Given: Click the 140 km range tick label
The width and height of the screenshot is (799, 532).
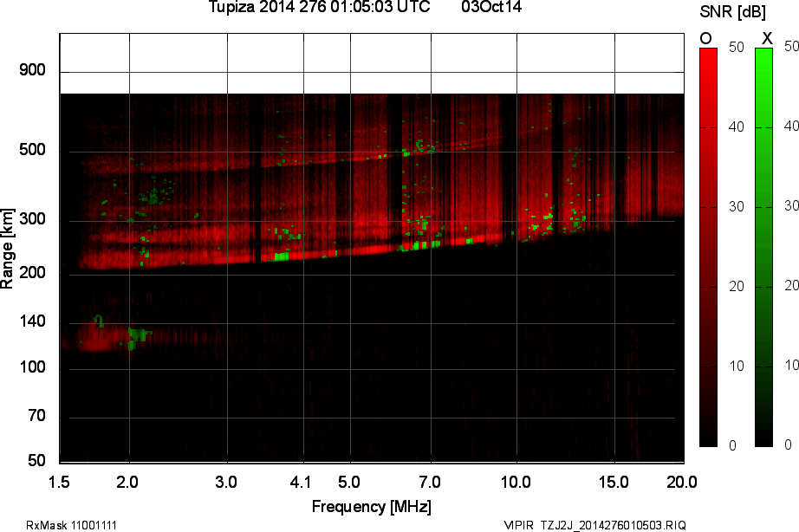Looking at the screenshot, I should click(x=32, y=322).
